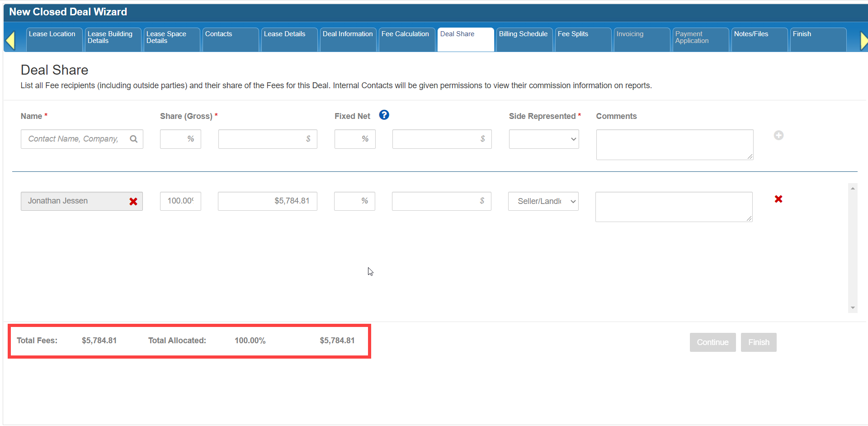Viewport: 868px width, 426px height.
Task: Remove Jonathan Jessen using red X in name box
Action: click(133, 201)
